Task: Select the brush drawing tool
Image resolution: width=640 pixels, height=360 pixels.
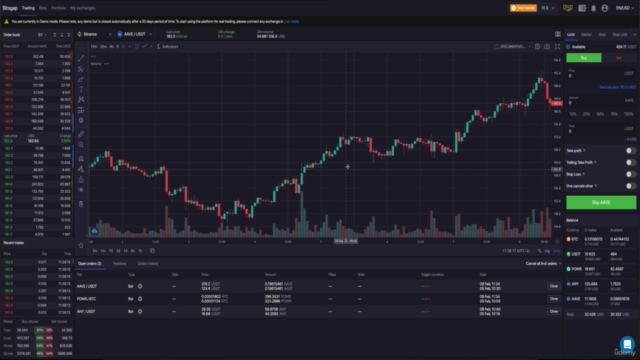Action: click(81, 79)
